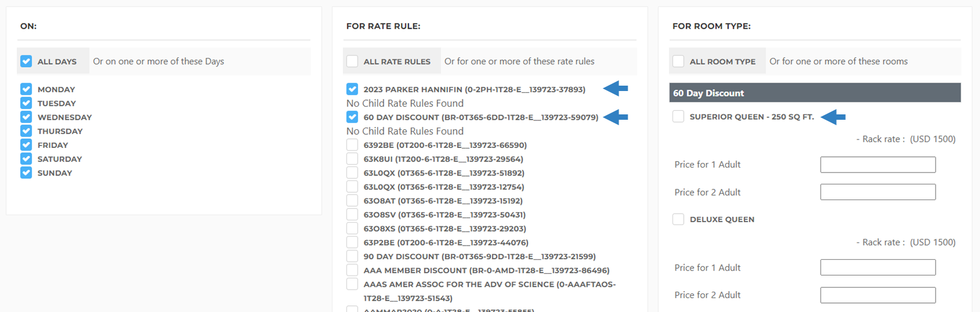Click Superior Queen Price for 1 Adult field
The image size is (980, 312).
pos(878,165)
